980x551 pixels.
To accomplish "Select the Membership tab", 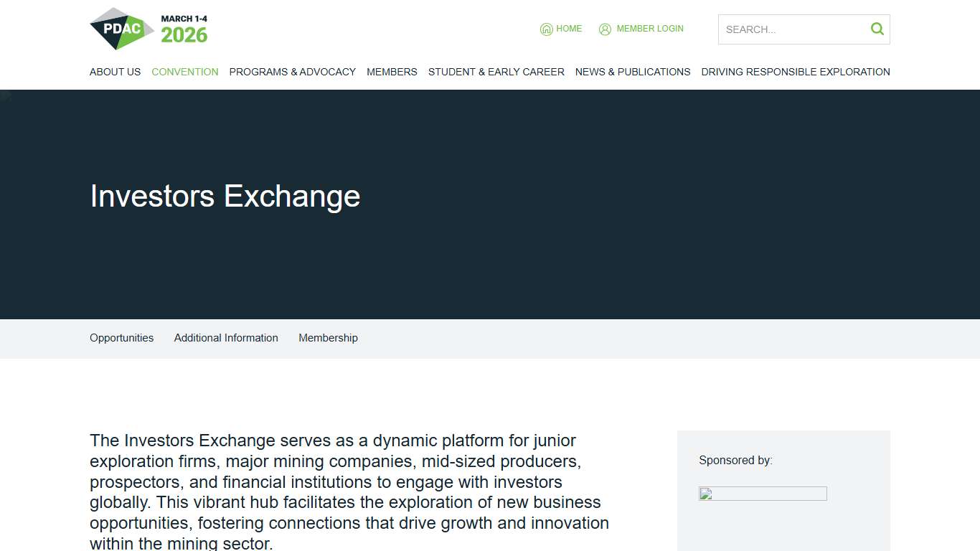I will point(328,338).
